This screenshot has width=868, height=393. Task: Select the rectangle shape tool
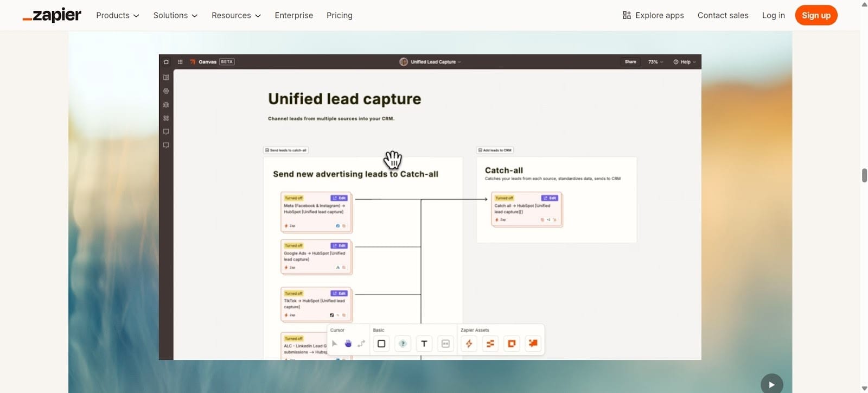pos(381,344)
